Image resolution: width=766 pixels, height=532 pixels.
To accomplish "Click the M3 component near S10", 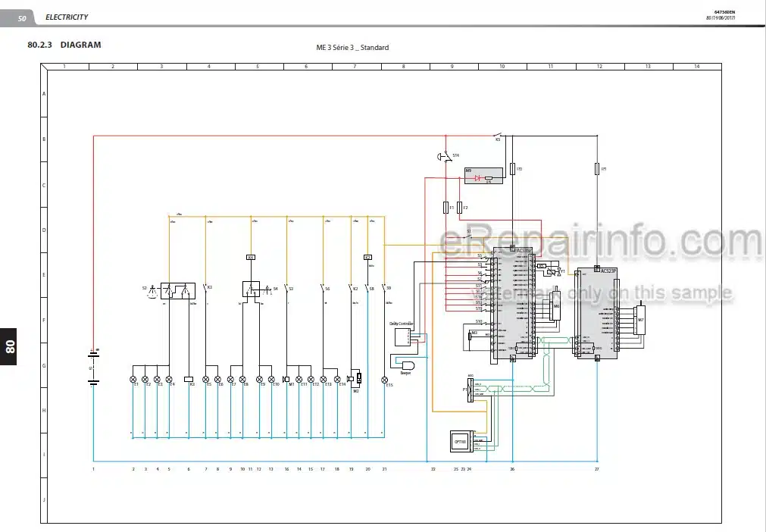I will [x=470, y=335].
